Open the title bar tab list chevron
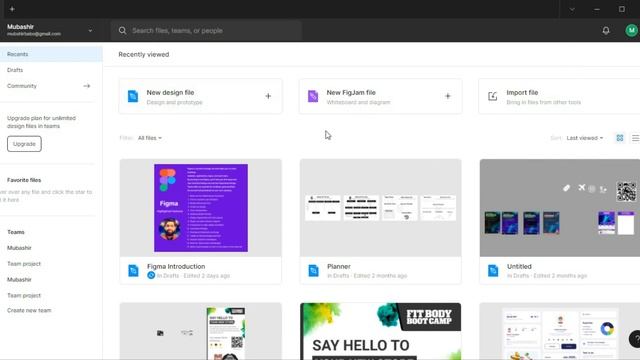Viewport: 640px width, 360px height. (x=572, y=9)
